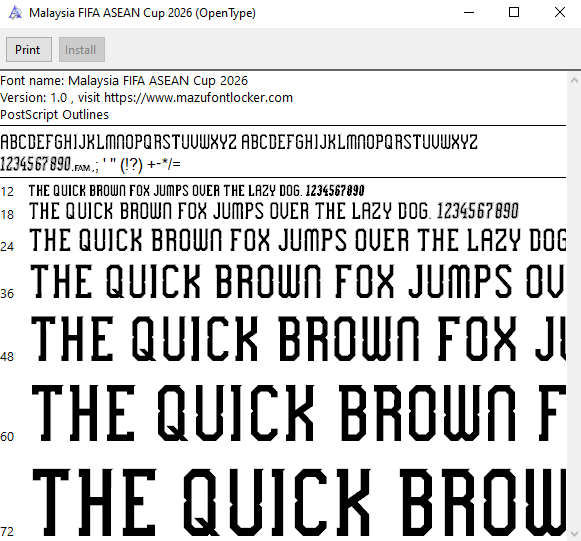The image size is (581, 541).
Task: Minimize the font viewer window
Action: [x=469, y=13]
